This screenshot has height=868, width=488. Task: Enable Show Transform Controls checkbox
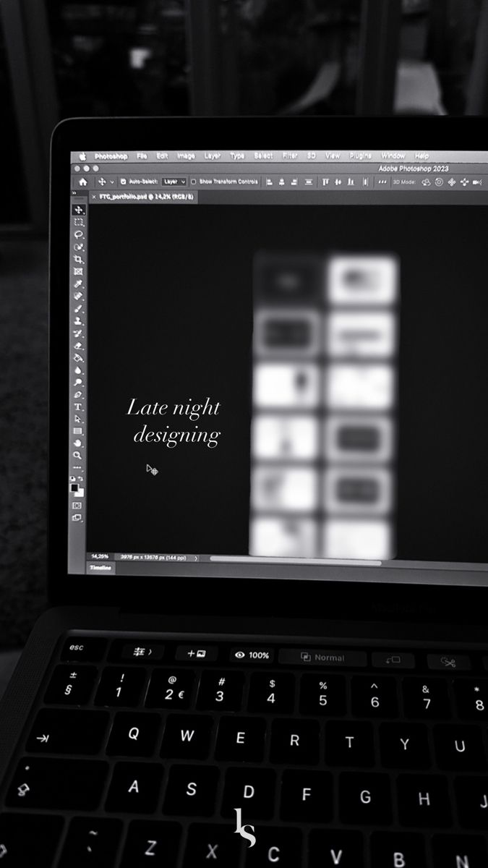point(194,182)
